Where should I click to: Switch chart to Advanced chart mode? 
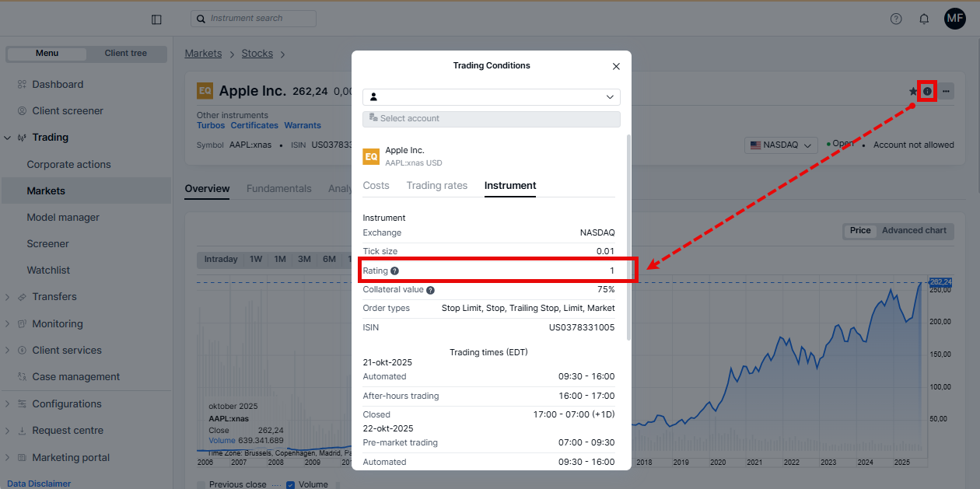(x=914, y=231)
